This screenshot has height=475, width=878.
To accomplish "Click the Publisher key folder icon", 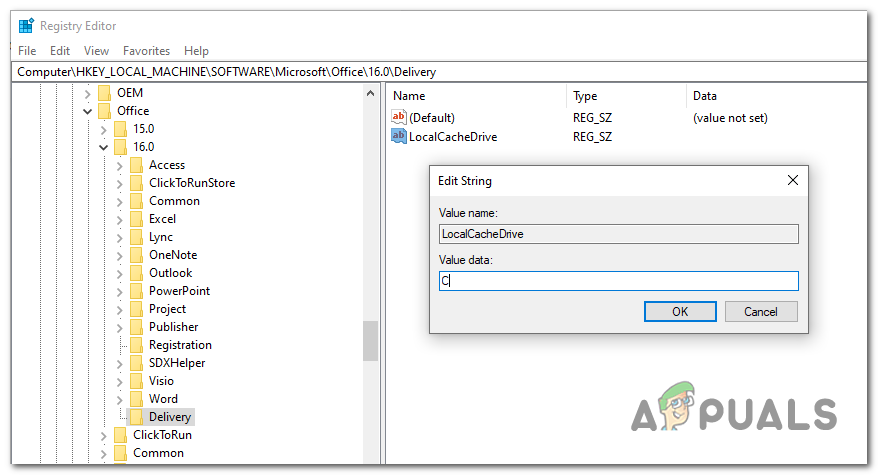I will pyautogui.click(x=136, y=327).
